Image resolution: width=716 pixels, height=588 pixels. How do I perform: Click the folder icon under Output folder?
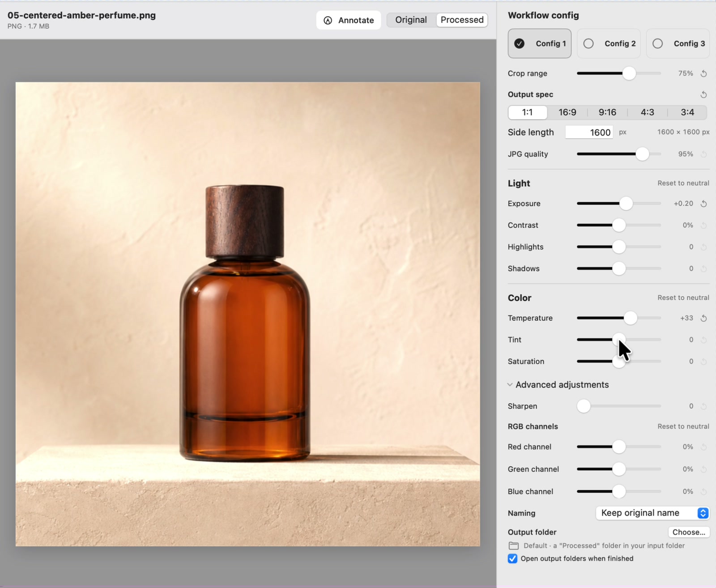pyautogui.click(x=514, y=545)
